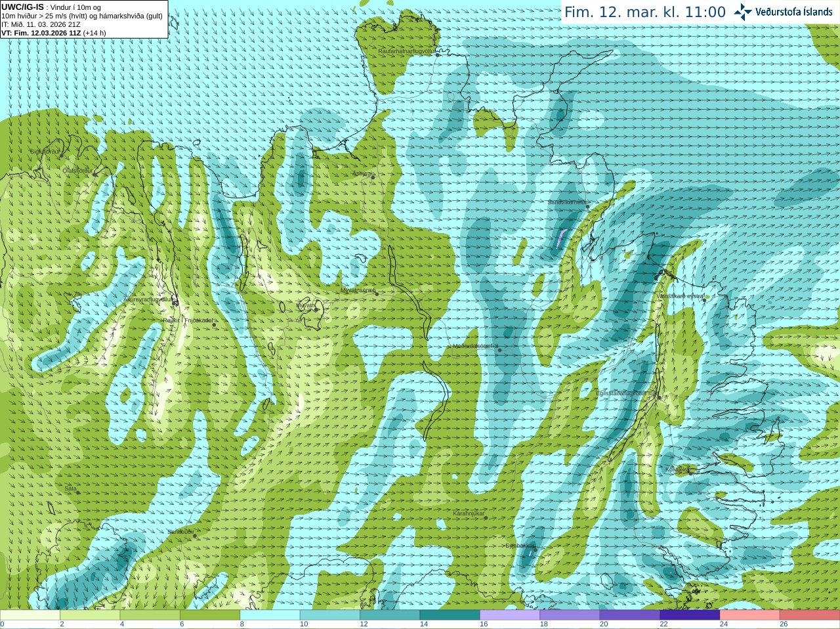
Task: Pick the 24–26 m/s pink legend swatch
Action: pyautogui.click(x=750, y=615)
